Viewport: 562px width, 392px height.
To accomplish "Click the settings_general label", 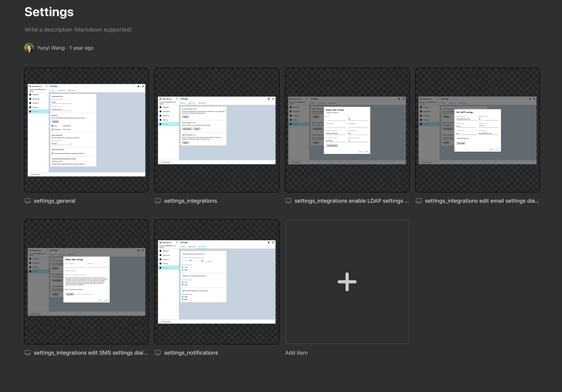I will 54,201.
